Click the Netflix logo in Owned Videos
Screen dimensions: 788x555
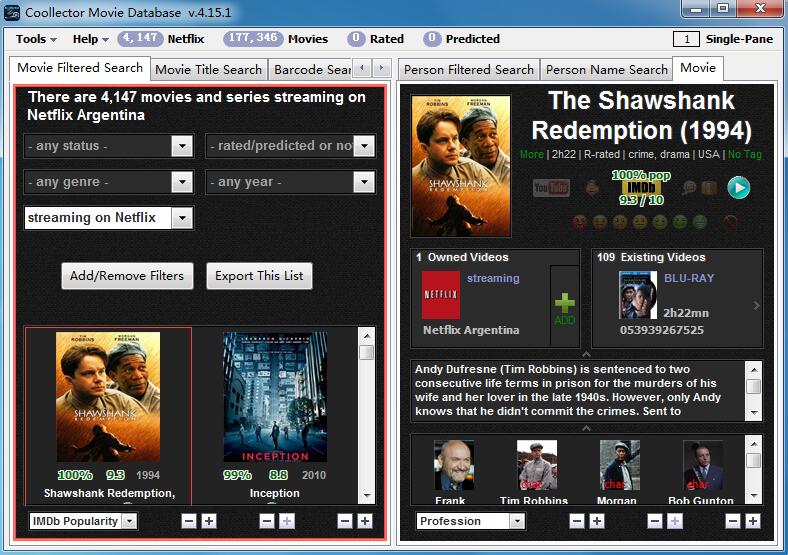[441, 295]
